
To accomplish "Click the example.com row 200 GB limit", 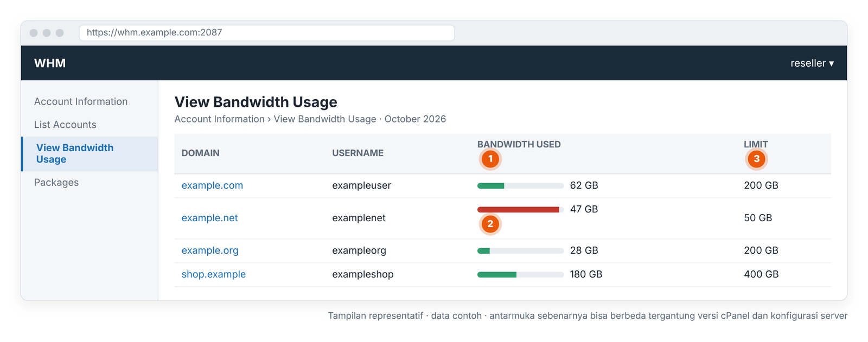I will click(761, 185).
